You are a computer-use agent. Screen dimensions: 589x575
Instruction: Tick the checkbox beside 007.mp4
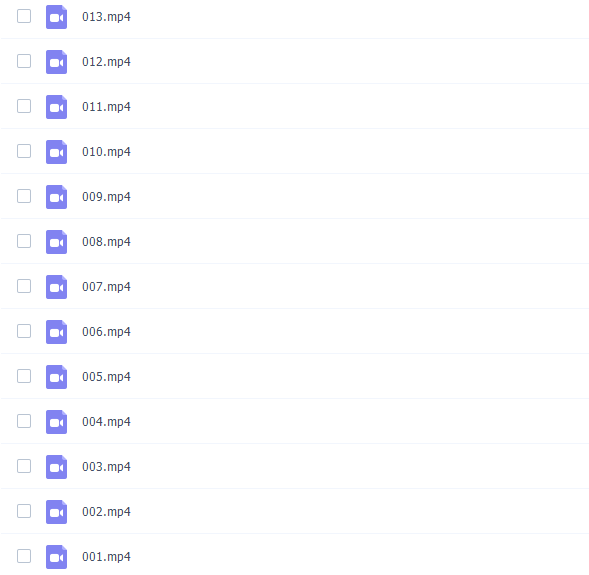point(24,286)
